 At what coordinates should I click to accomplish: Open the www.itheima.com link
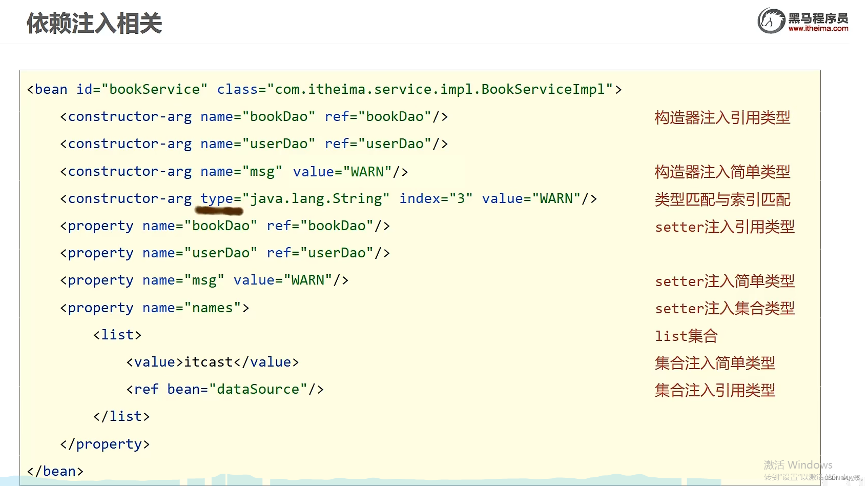click(818, 29)
